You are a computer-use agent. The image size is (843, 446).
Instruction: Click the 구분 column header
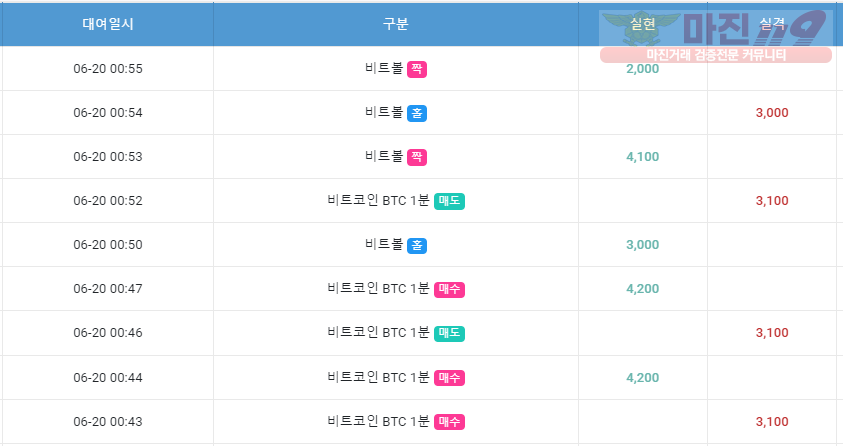396,24
